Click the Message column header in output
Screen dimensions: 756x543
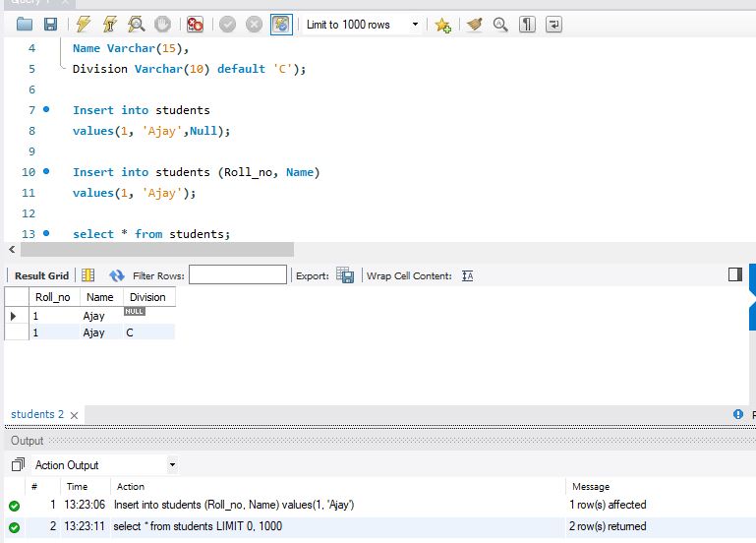coord(591,486)
